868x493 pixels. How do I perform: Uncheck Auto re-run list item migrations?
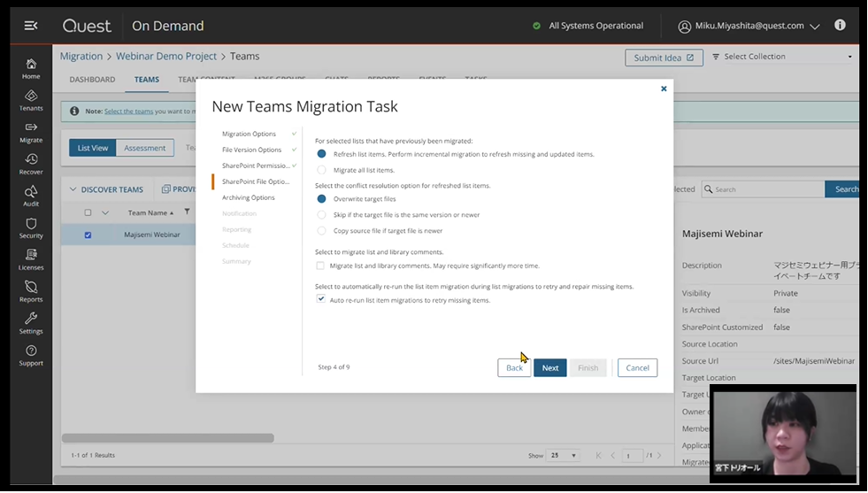click(x=321, y=300)
